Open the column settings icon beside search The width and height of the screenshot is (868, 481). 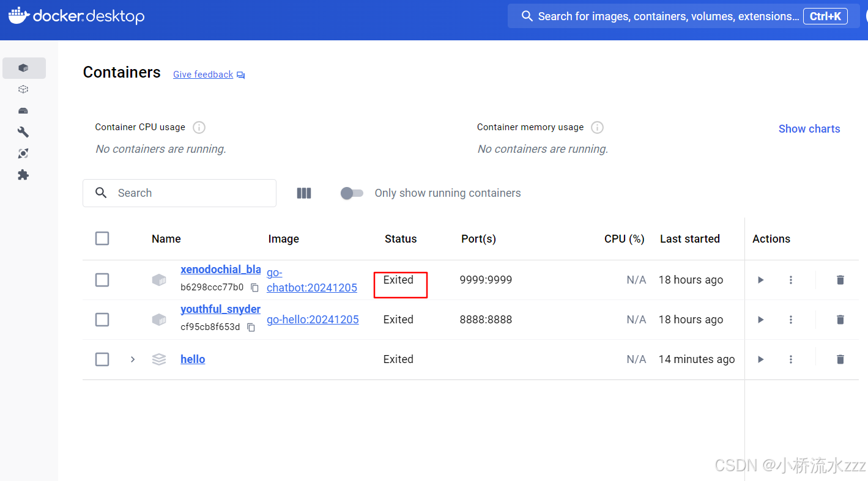pyautogui.click(x=304, y=193)
